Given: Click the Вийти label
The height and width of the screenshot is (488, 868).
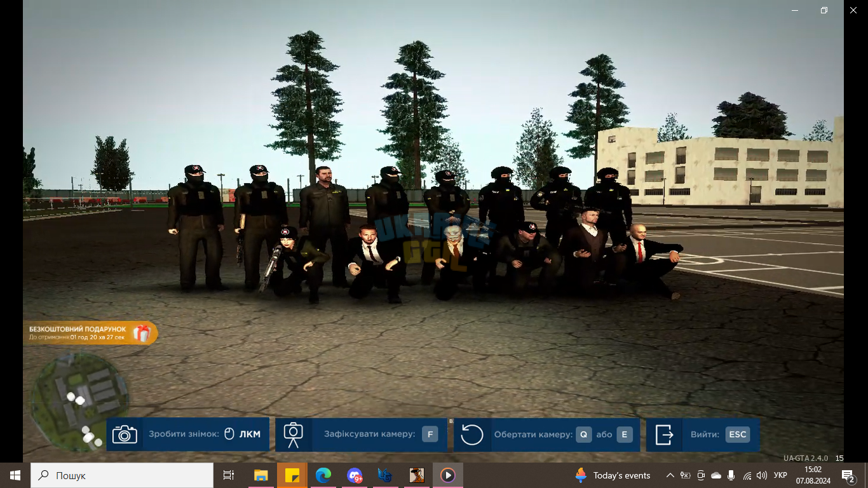Looking at the screenshot, I should [705, 435].
